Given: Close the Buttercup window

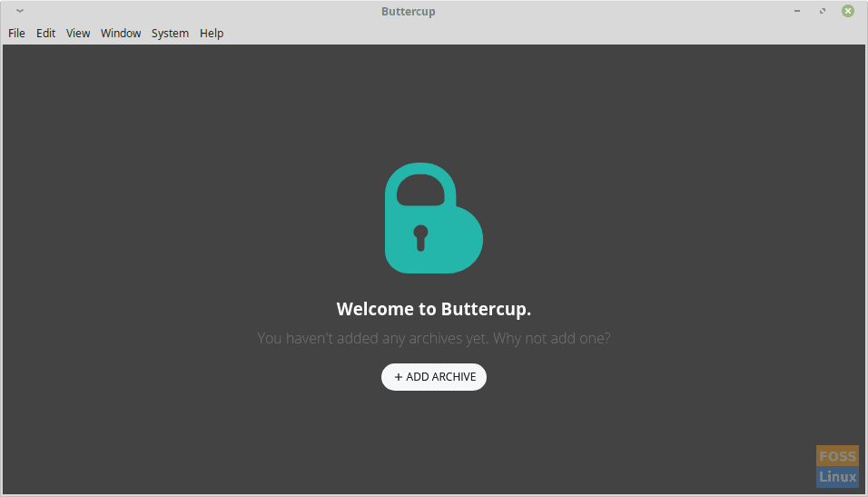Looking at the screenshot, I should (848, 11).
